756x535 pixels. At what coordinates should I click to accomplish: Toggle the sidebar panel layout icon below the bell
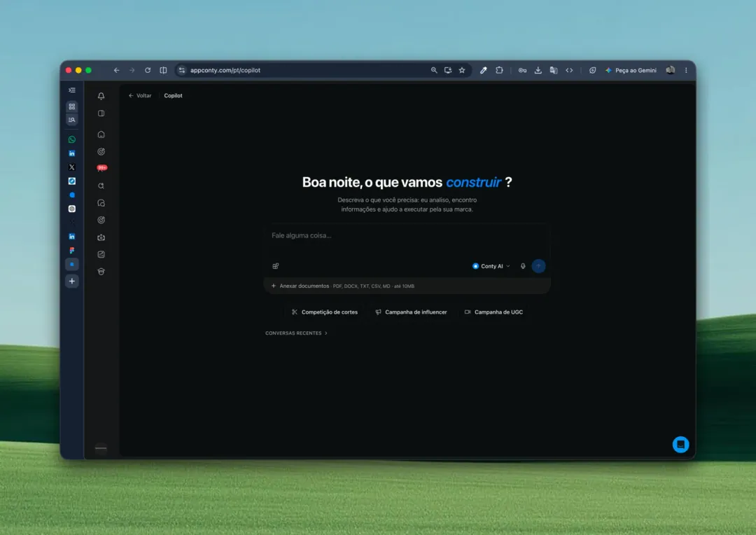pos(101,113)
